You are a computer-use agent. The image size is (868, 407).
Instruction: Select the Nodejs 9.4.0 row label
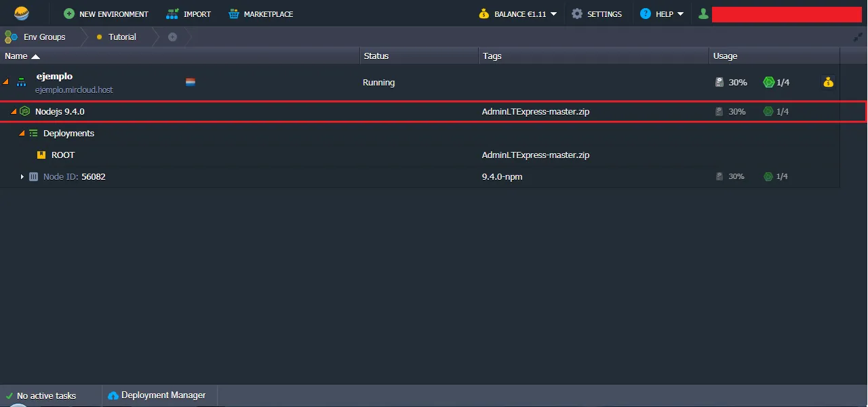tap(60, 111)
